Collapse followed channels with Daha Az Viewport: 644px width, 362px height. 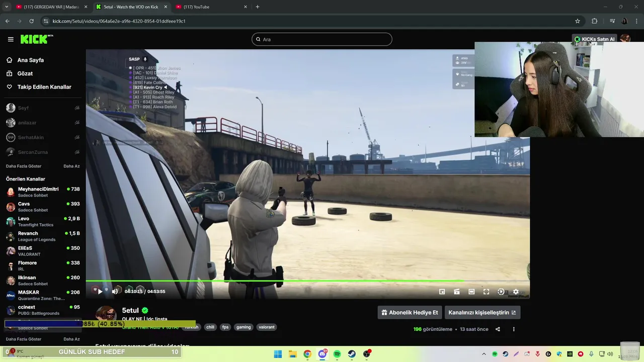tap(71, 166)
